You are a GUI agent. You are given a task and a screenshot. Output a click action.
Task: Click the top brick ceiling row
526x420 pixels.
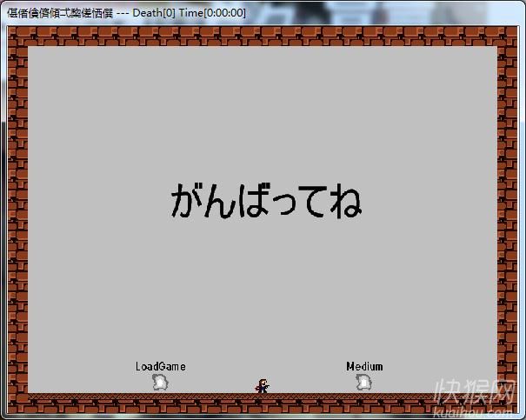261,36
